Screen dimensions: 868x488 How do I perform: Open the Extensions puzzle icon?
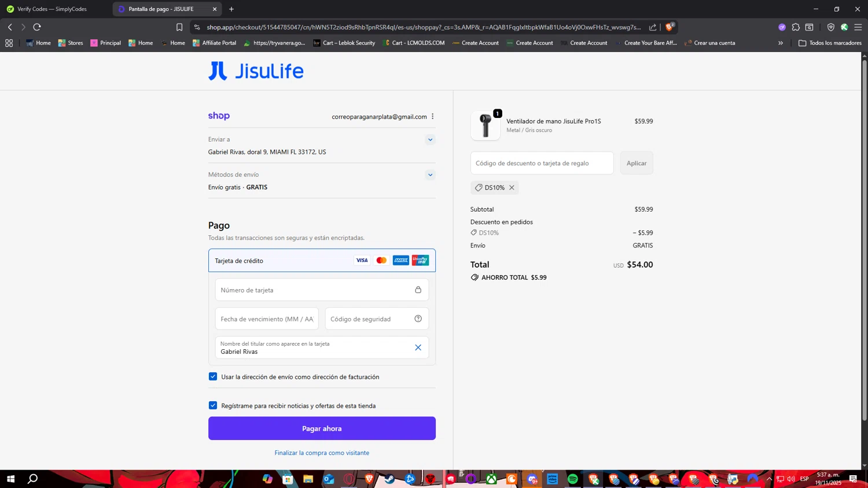point(796,27)
